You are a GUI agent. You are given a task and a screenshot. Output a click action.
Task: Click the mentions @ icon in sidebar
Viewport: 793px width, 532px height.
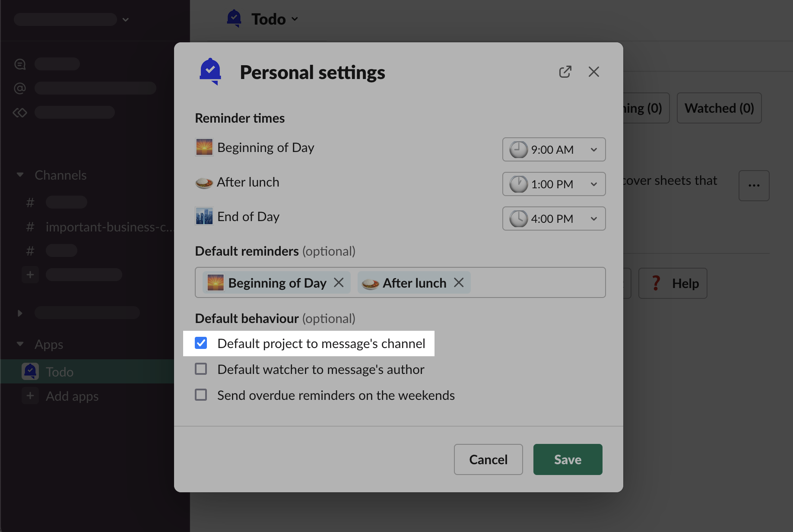click(20, 89)
